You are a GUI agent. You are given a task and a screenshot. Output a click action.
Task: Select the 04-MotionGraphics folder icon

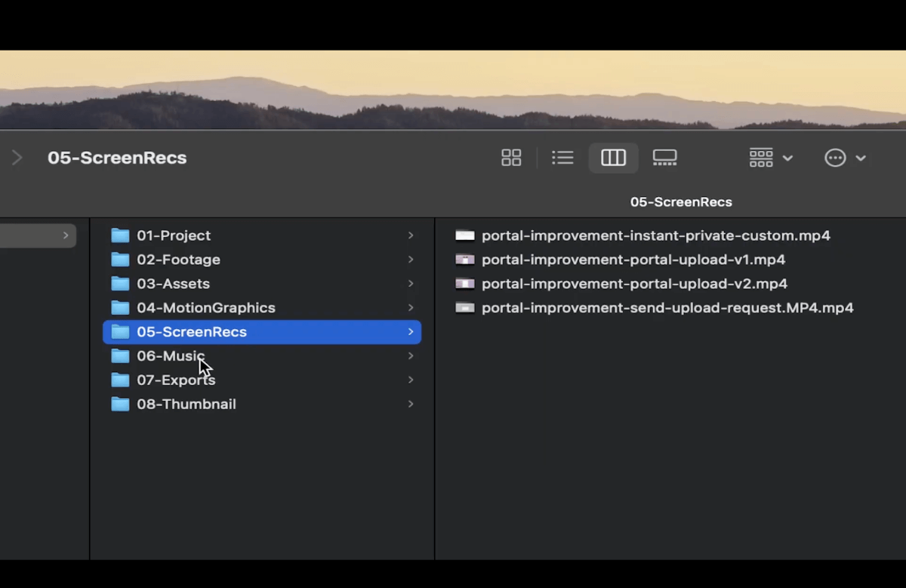(x=120, y=308)
